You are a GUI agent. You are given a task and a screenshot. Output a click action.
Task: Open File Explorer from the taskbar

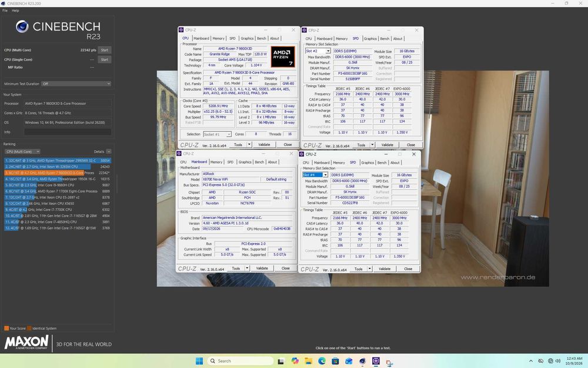point(308,361)
